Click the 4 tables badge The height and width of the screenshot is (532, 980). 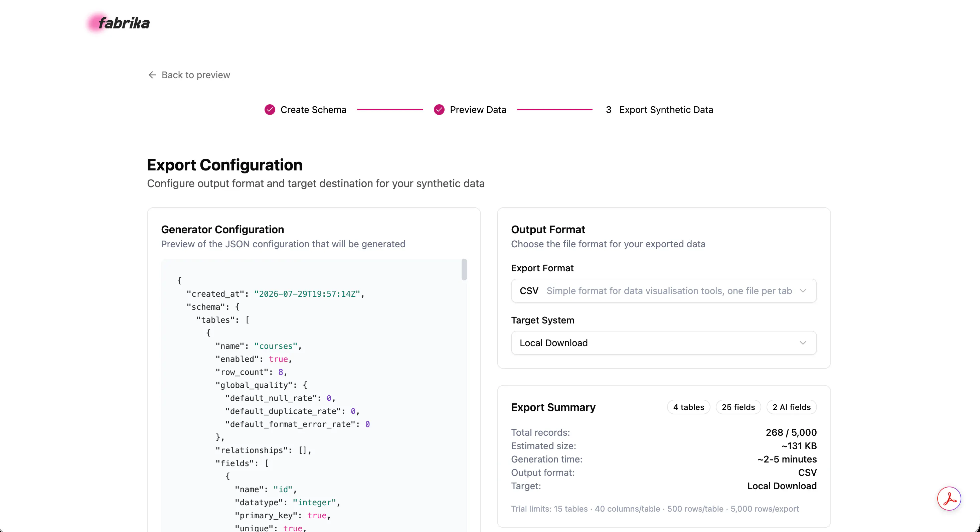(x=689, y=407)
